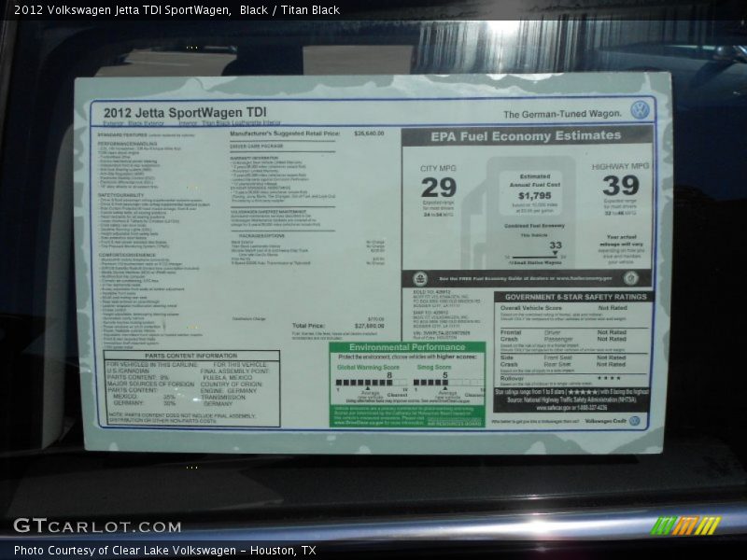Click the city mileage number 29
The width and height of the screenshot is (747, 560).
coord(438,188)
